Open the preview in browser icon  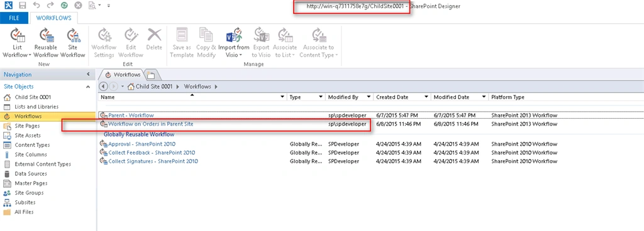pos(92,5)
